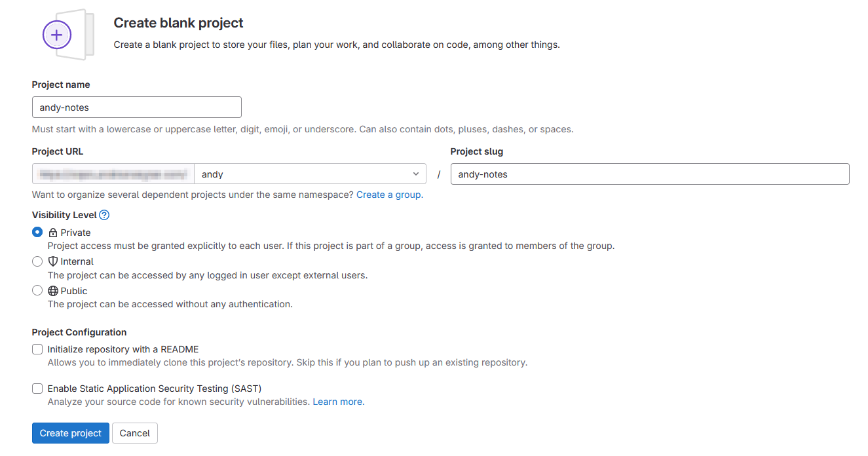Enable Initialize repository with a README
Image resolution: width=868 pixels, height=456 pixels.
[37, 349]
